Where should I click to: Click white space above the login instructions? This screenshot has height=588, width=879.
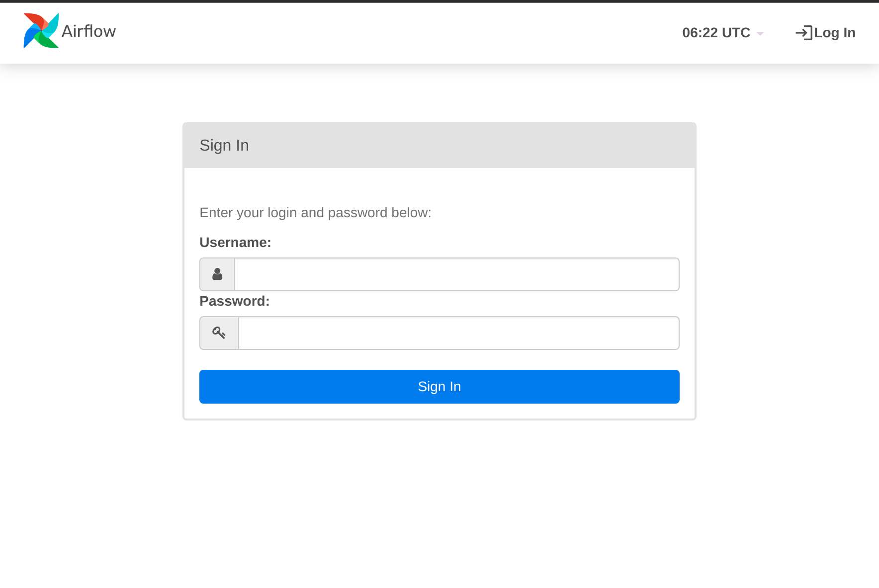(x=439, y=185)
